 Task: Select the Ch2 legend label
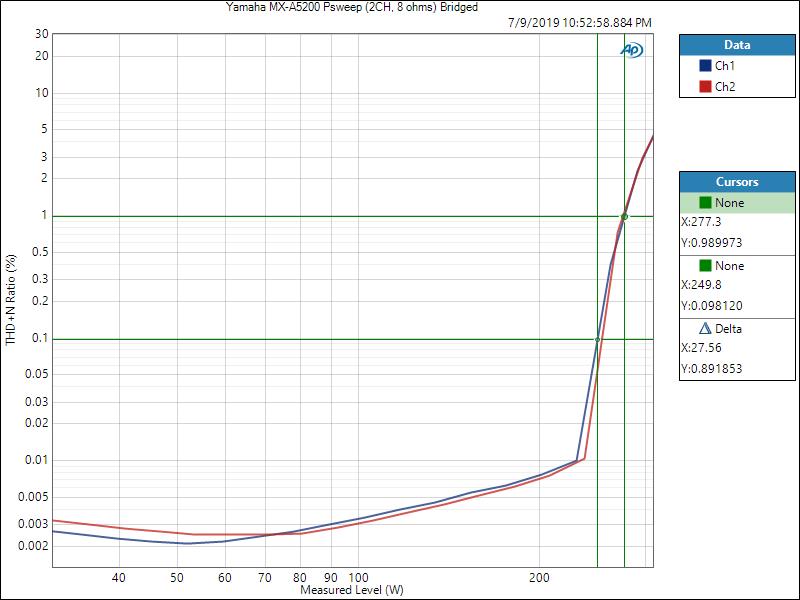pos(725,87)
